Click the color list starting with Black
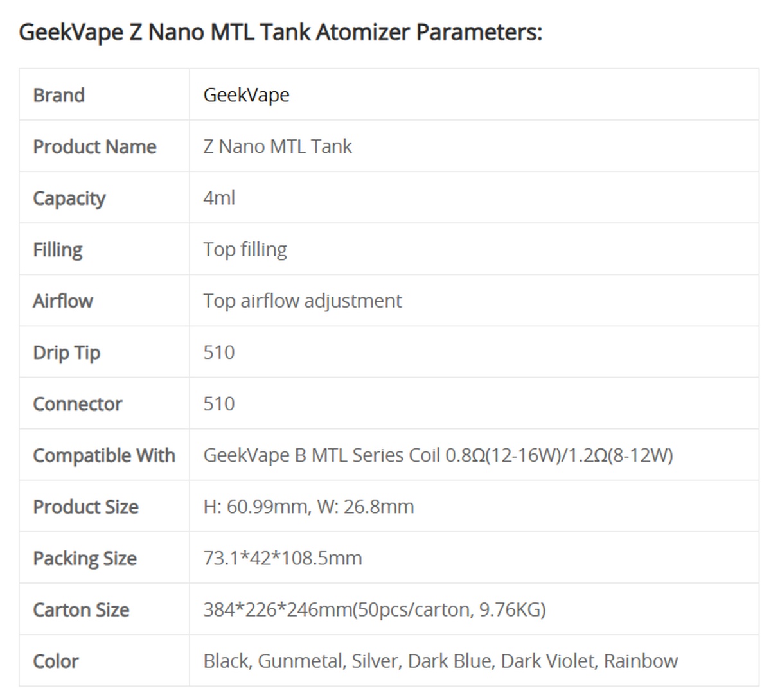The image size is (771, 700). point(441,661)
